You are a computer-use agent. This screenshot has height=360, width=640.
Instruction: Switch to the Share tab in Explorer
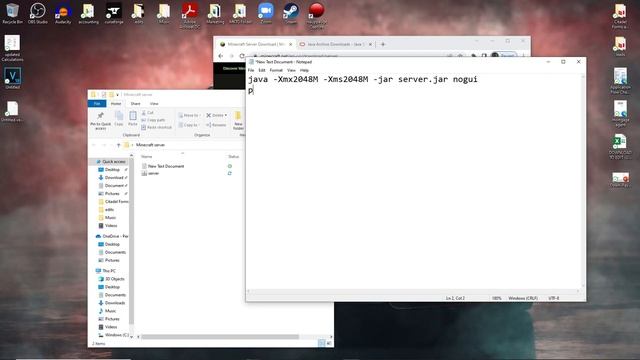(x=135, y=104)
